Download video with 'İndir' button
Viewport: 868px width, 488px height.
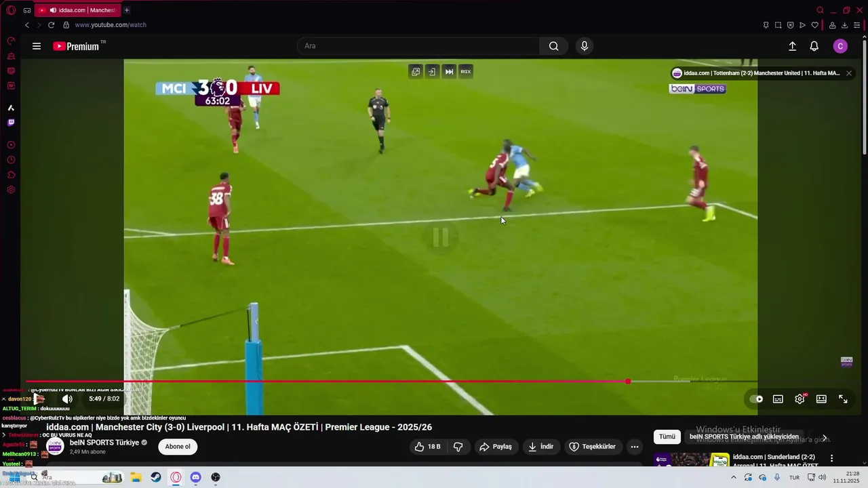541,447
